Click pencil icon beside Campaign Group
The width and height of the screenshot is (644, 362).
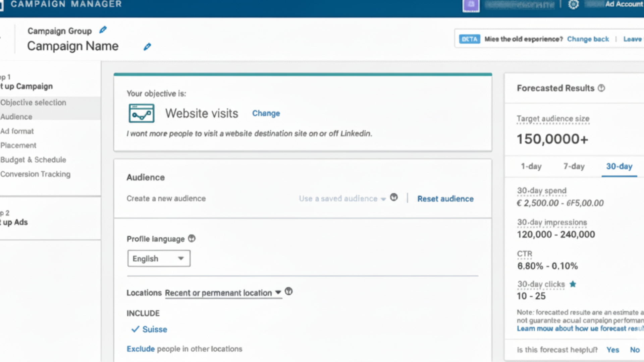(x=103, y=30)
